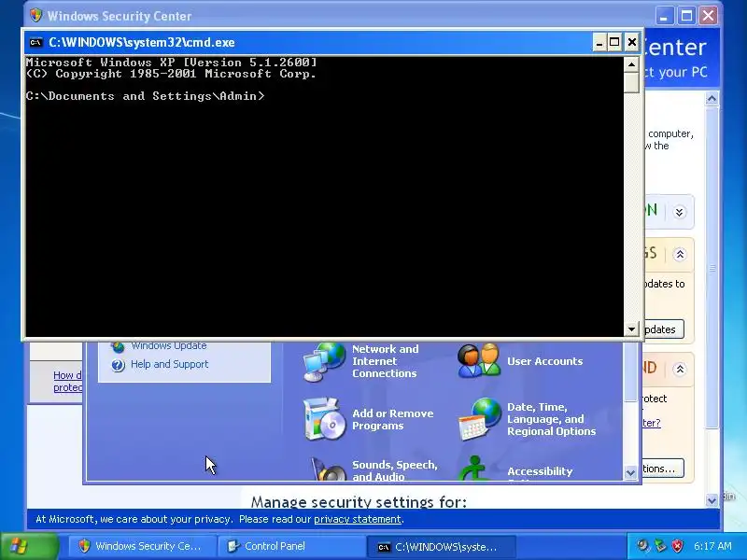The width and height of the screenshot is (747, 560).
Task: Open Add or Remove Programs icon in Control Panel
Action: pyautogui.click(x=324, y=419)
